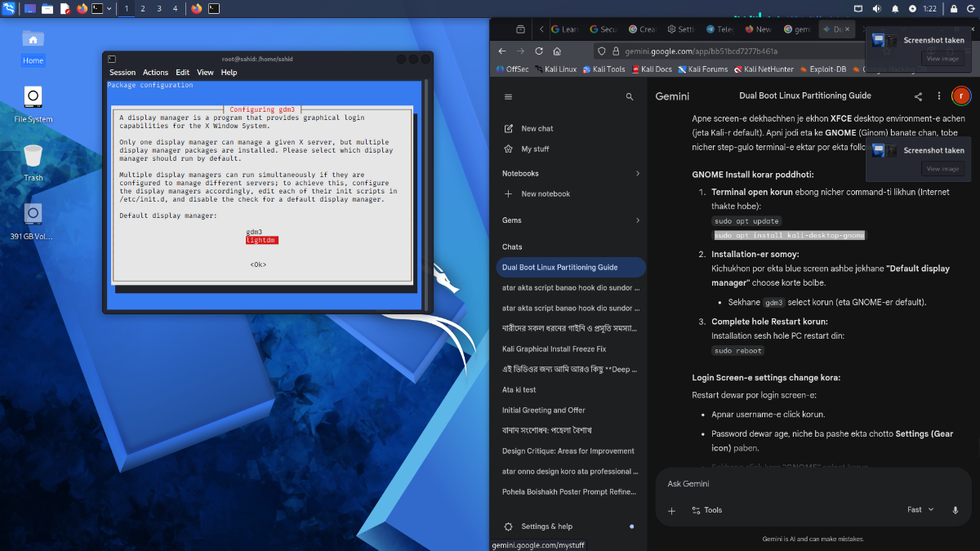This screenshot has height=551, width=980.
Task: Expand the Notebooks section chevron
Action: tap(637, 173)
